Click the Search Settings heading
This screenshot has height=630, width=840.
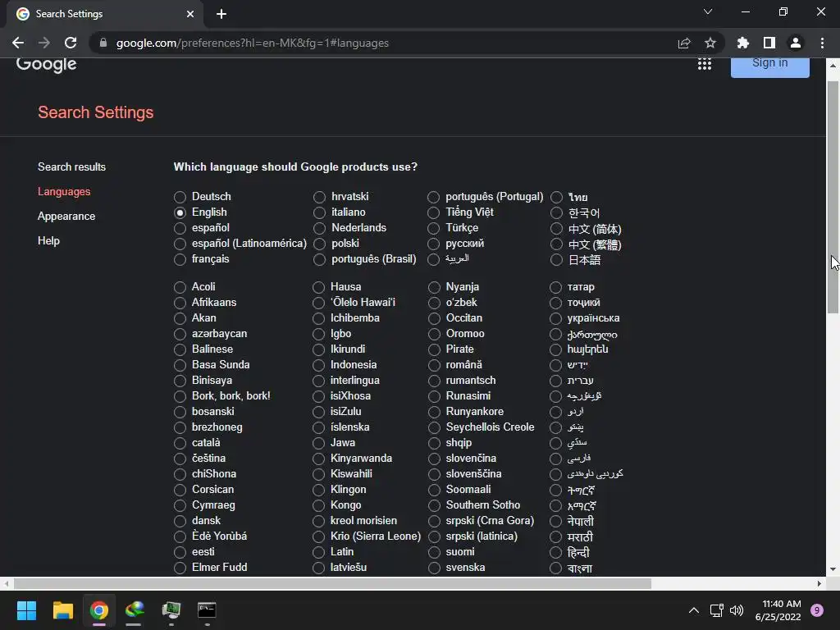click(96, 112)
